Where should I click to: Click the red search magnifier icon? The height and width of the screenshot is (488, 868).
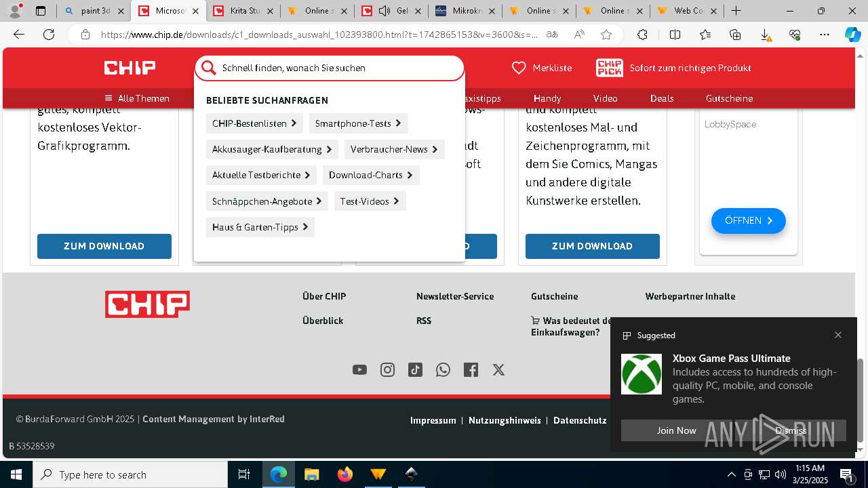[x=208, y=68]
